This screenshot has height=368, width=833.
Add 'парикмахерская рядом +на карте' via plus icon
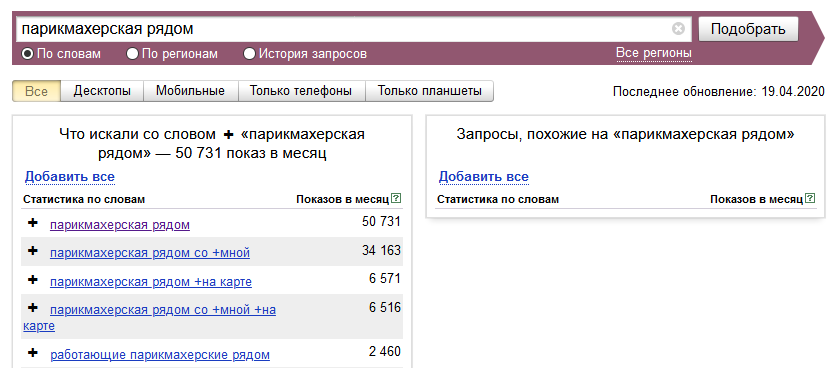[x=33, y=280]
